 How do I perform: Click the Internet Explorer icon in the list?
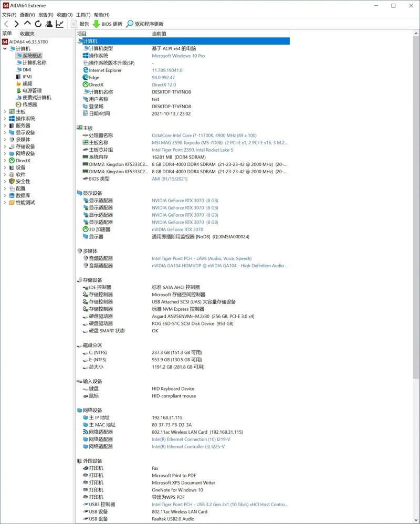86,70
